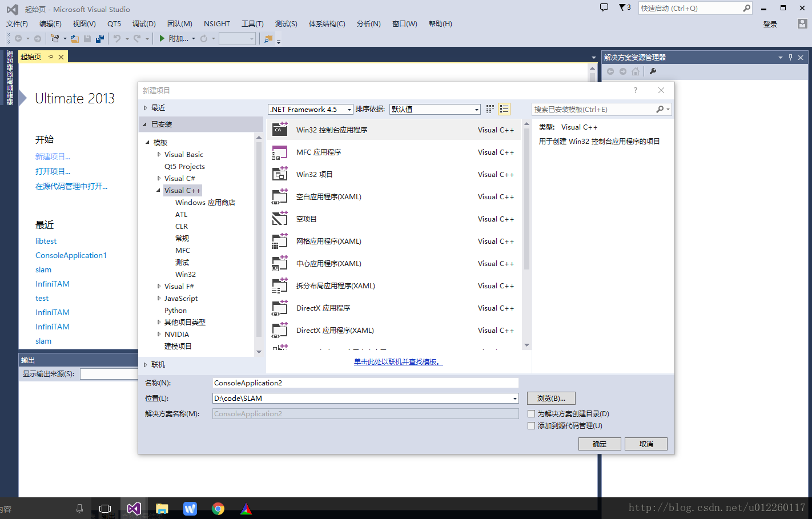The height and width of the screenshot is (519, 812).
Task: Collapse the Visual C++ tree node
Action: 159,190
